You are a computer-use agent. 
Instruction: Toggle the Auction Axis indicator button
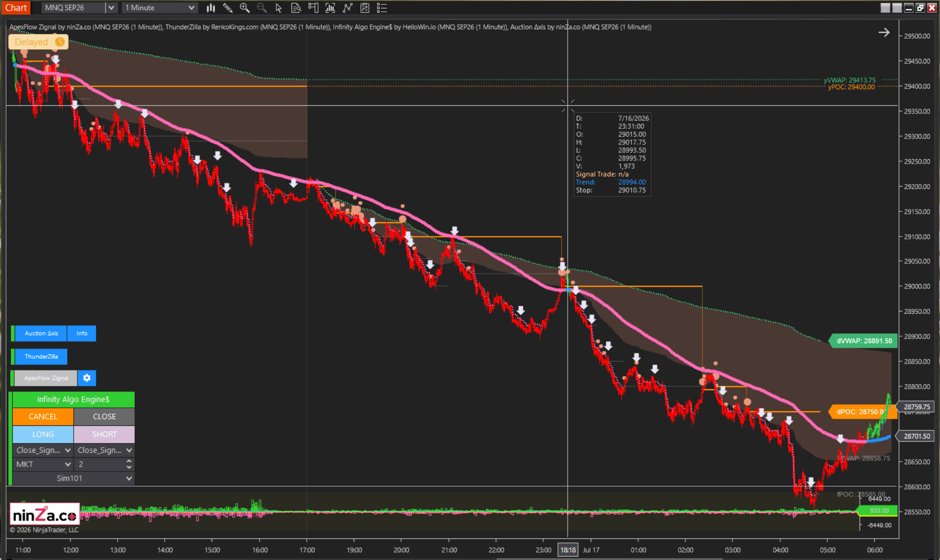coord(41,333)
